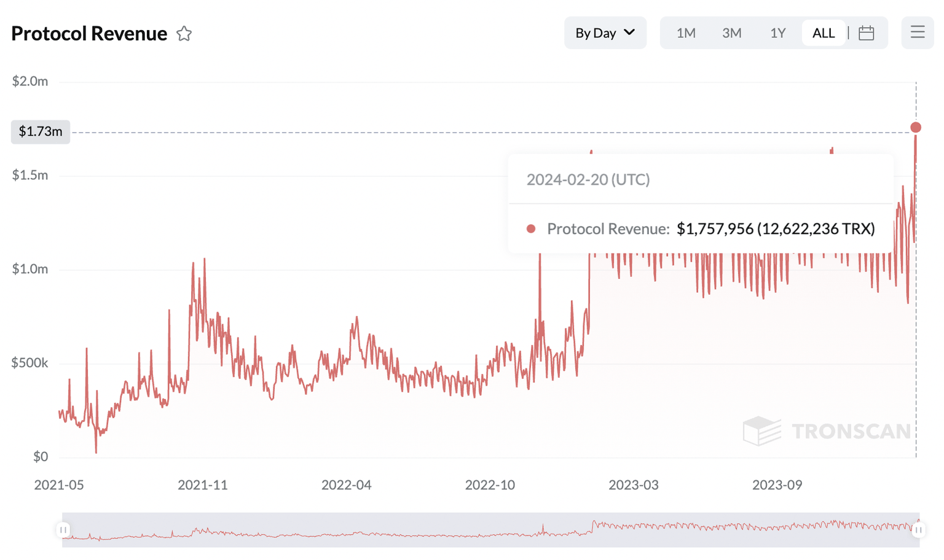The height and width of the screenshot is (560, 944).
Task: Click the right range slider handle
Action: point(918,529)
